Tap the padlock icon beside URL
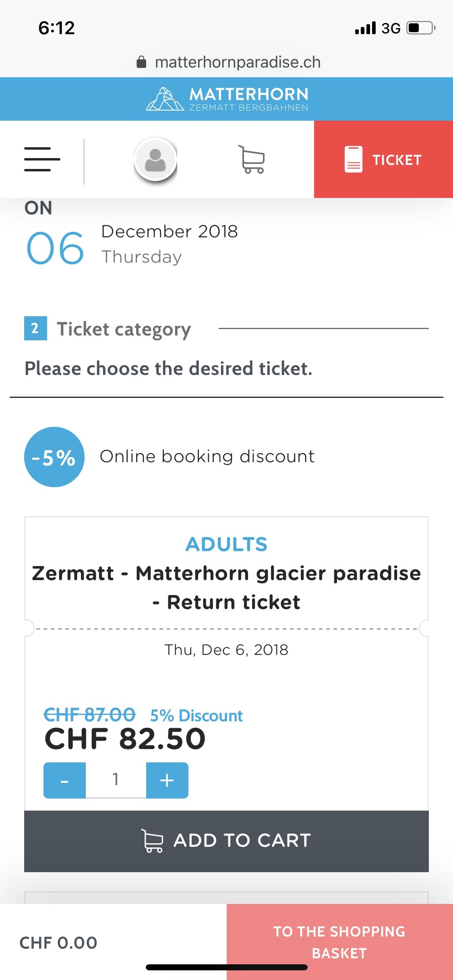 tap(141, 62)
